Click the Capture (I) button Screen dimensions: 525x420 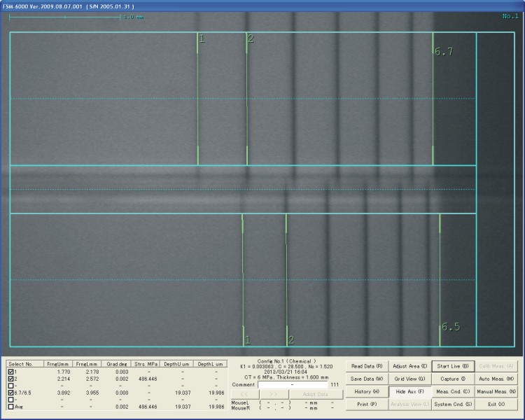[453, 379]
